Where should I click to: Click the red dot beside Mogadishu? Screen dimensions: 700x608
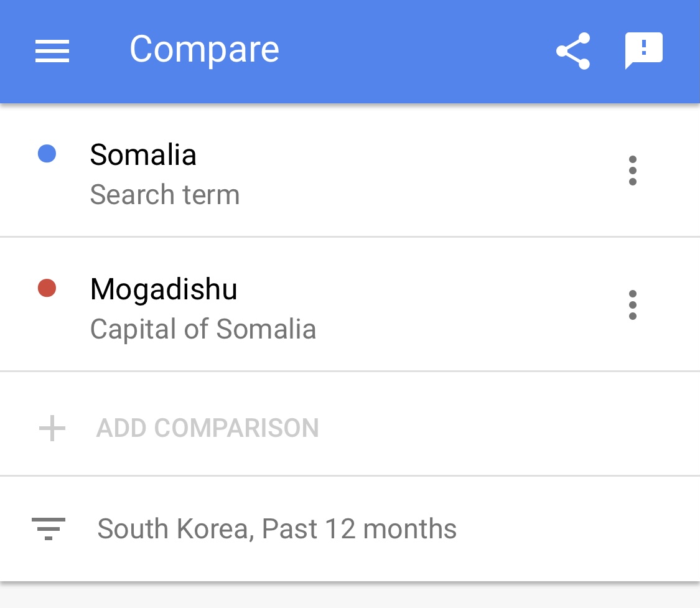click(x=47, y=288)
